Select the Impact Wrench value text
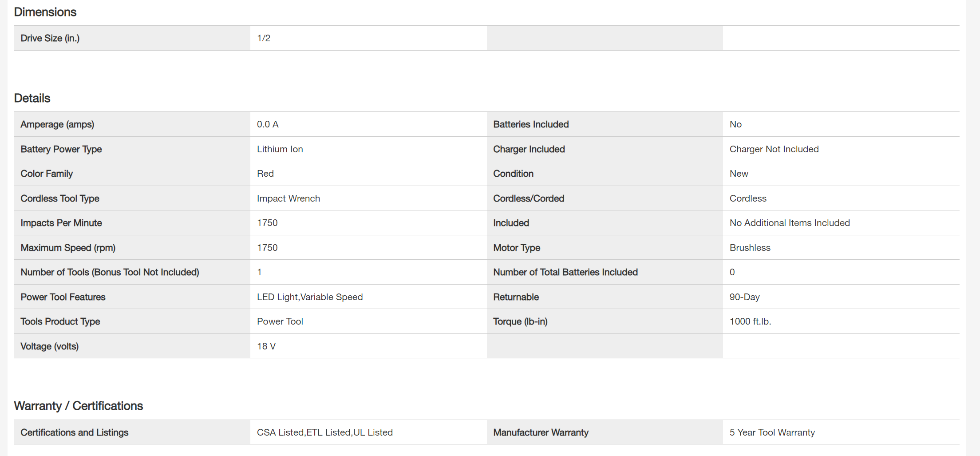This screenshot has height=456, width=980. point(288,198)
